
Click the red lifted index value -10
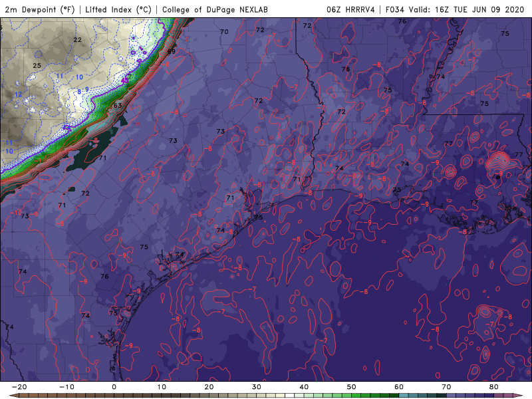pyautogui.click(x=16, y=213)
